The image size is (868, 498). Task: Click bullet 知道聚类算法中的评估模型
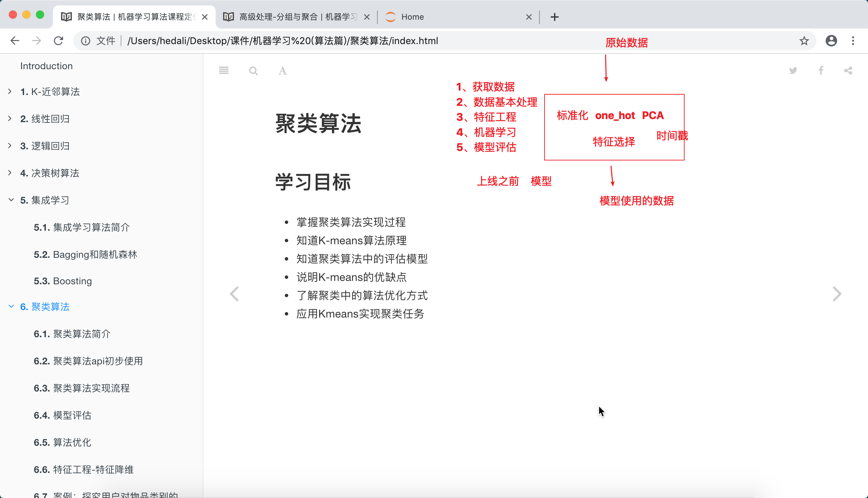362,259
